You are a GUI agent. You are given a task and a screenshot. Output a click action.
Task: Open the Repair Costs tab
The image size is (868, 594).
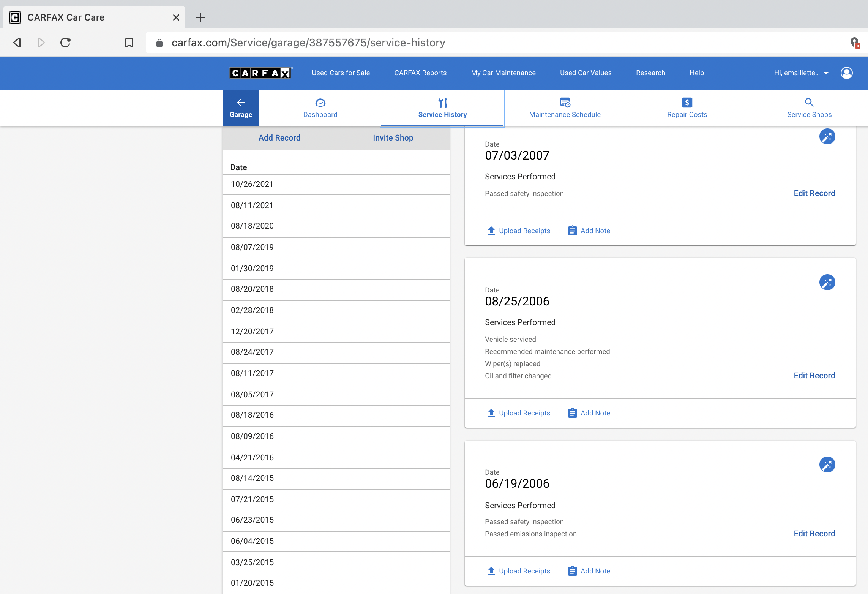point(687,108)
